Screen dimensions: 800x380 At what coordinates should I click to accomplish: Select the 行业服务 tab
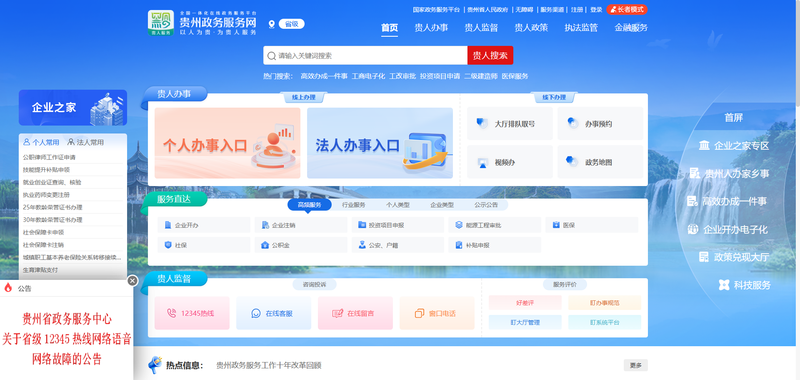pos(354,205)
